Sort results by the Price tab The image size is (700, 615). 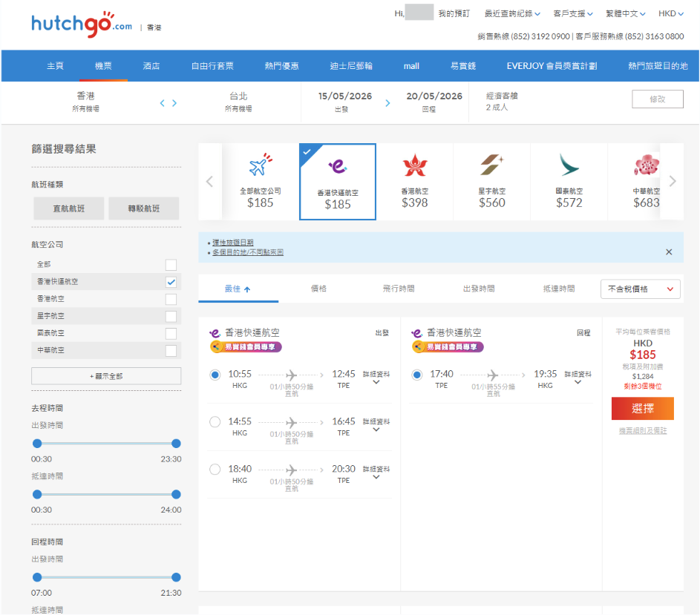click(x=318, y=289)
